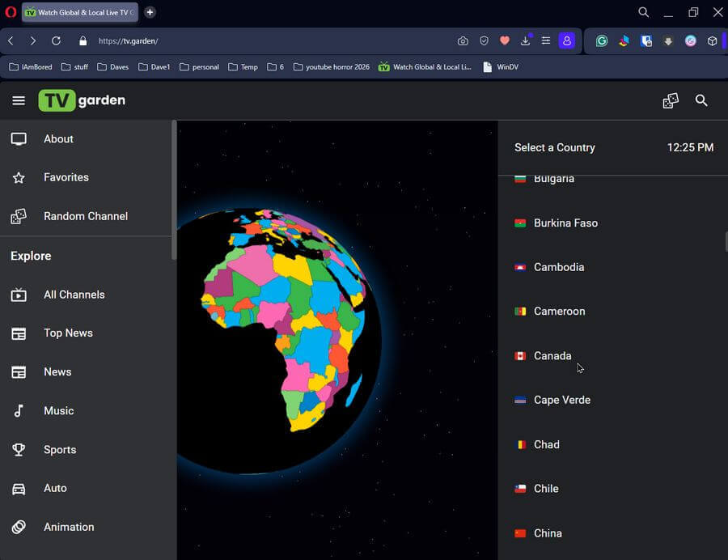This screenshot has width=728, height=560.
Task: Open search with the magnifier icon in header
Action: coord(701,100)
